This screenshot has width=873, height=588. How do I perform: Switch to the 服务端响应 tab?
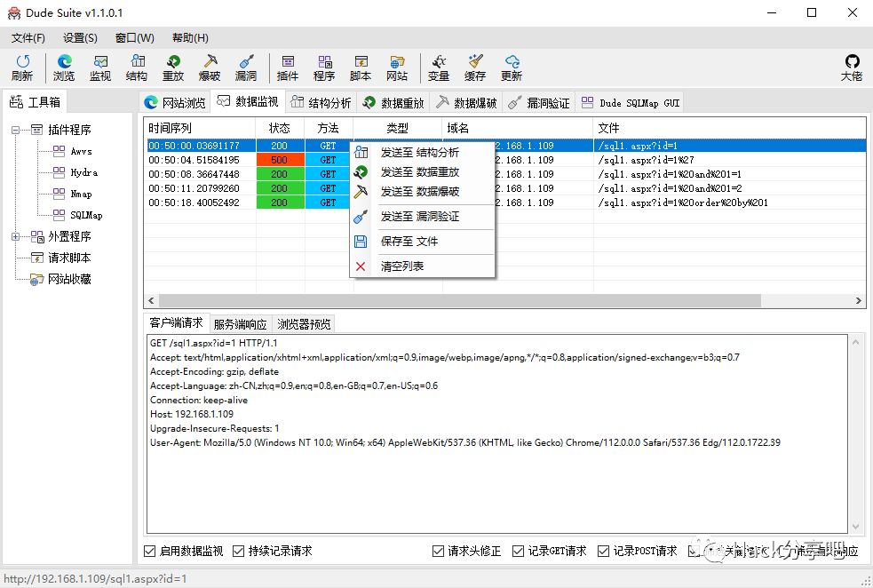tap(241, 324)
